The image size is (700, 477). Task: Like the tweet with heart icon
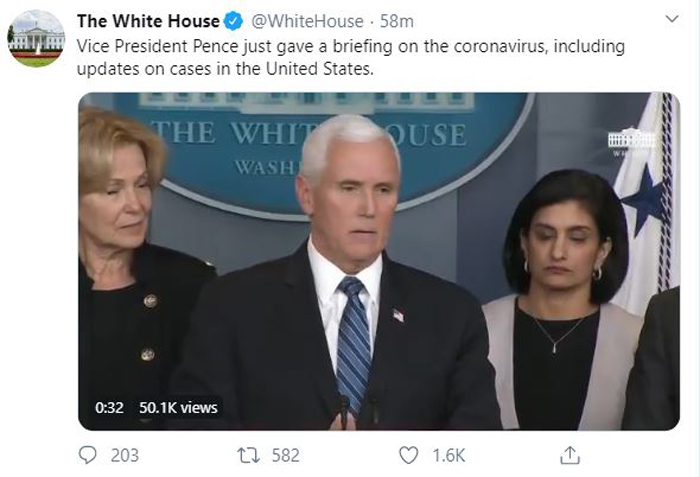tap(408, 455)
